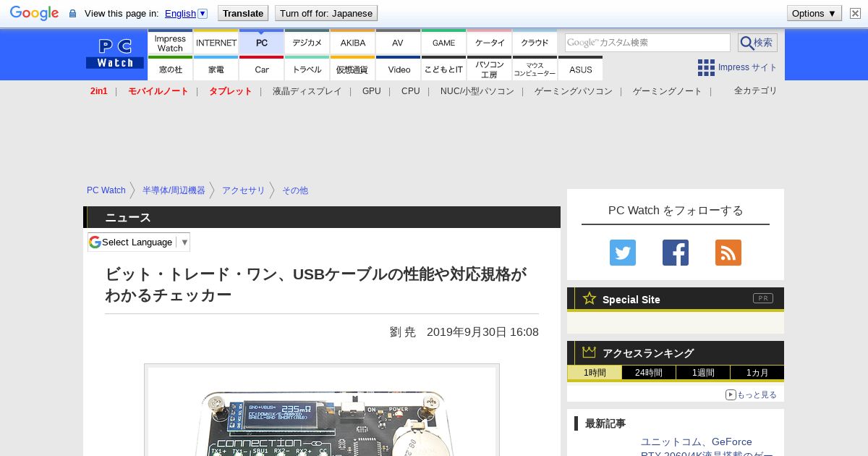
Task: Click the ranking play arrow icon
Action: pyautogui.click(x=731, y=394)
